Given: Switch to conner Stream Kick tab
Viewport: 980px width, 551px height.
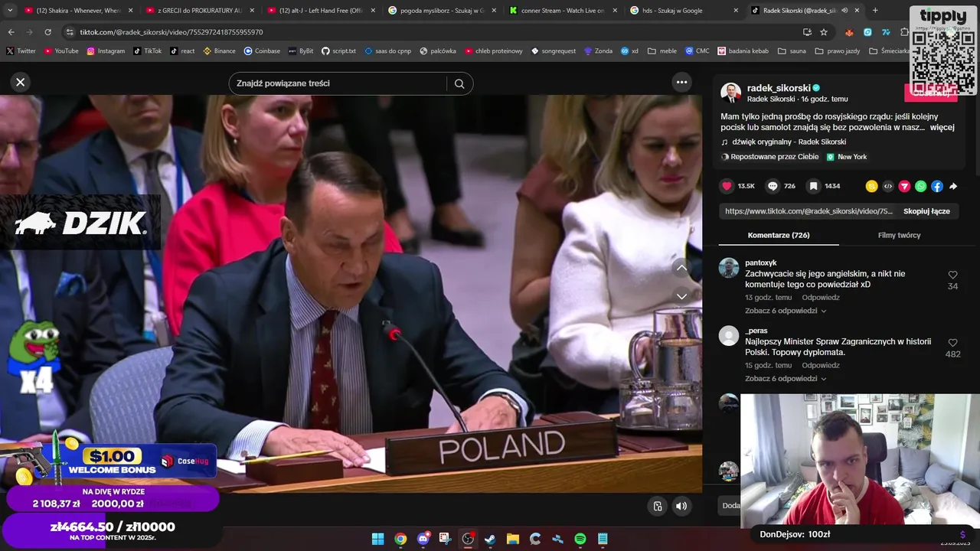Looking at the screenshot, I should pos(563,11).
